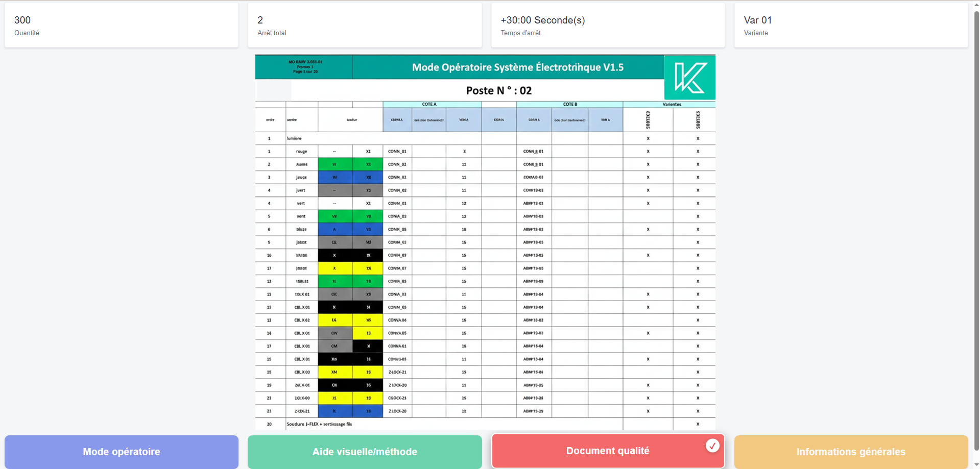This screenshot has width=980, height=469.
Task: Click the white checkmark on Document qualité
Action: pyautogui.click(x=712, y=446)
